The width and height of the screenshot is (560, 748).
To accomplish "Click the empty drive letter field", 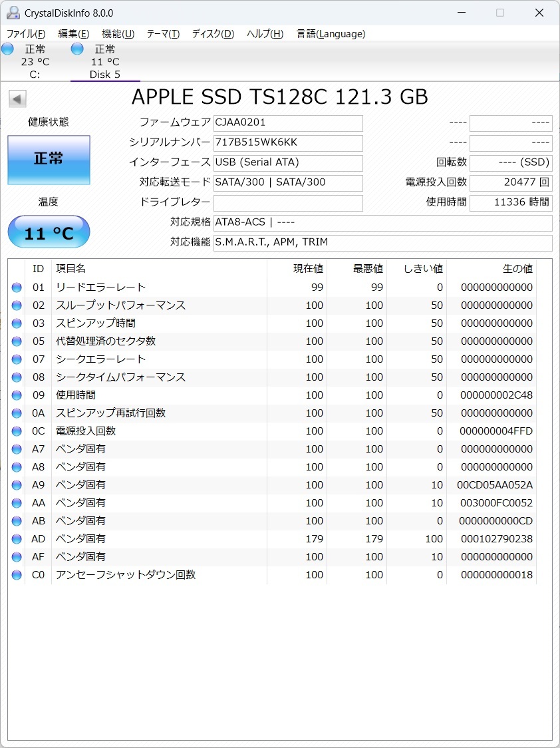I will (288, 203).
